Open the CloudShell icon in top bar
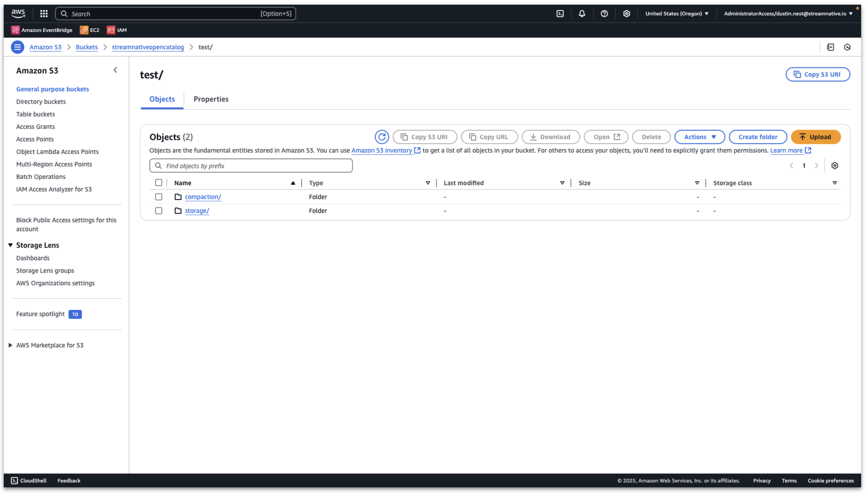 [560, 14]
